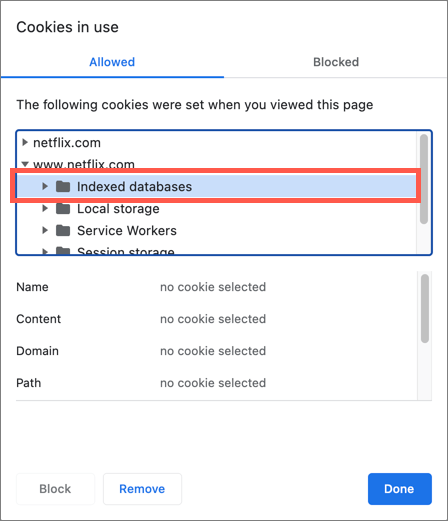The height and width of the screenshot is (521, 448).
Task: Switch to the Blocked tab
Action: (336, 62)
